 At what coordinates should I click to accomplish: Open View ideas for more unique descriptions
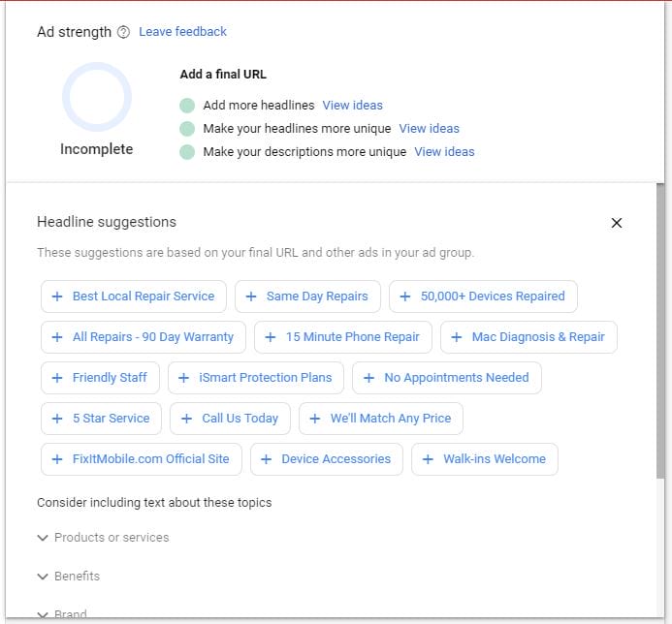point(444,151)
